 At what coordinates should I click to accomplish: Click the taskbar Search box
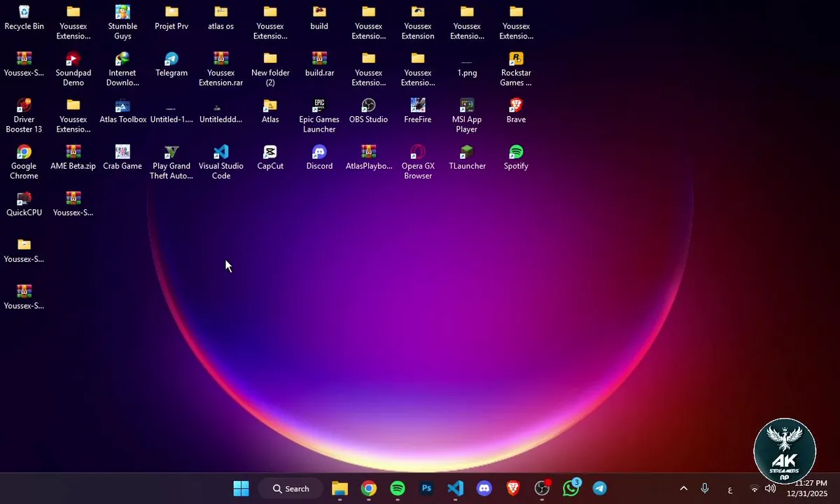click(291, 489)
